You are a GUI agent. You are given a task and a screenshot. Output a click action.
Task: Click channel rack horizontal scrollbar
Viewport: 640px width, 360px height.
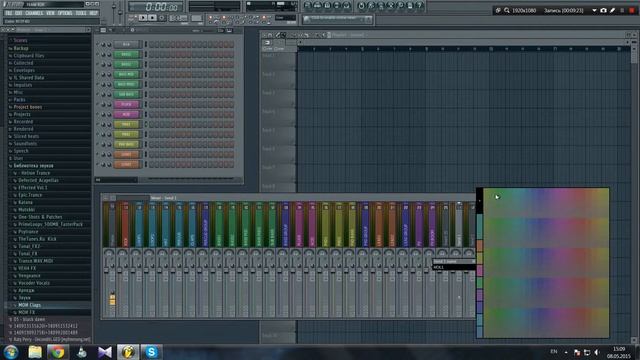pyautogui.click(x=190, y=179)
